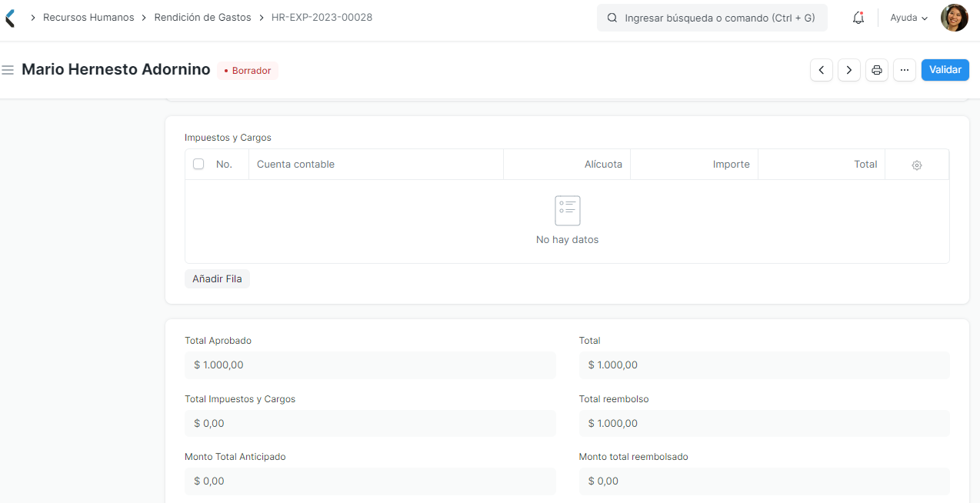
Task: Click Total Impuestos y Cargos field
Action: coord(370,423)
